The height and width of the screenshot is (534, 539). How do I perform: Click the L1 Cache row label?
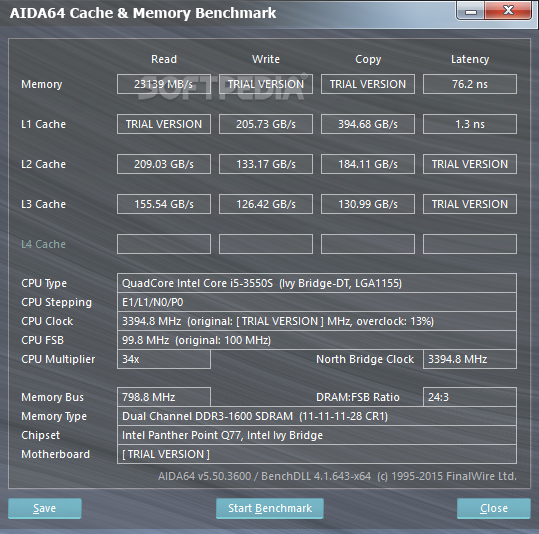tap(43, 124)
